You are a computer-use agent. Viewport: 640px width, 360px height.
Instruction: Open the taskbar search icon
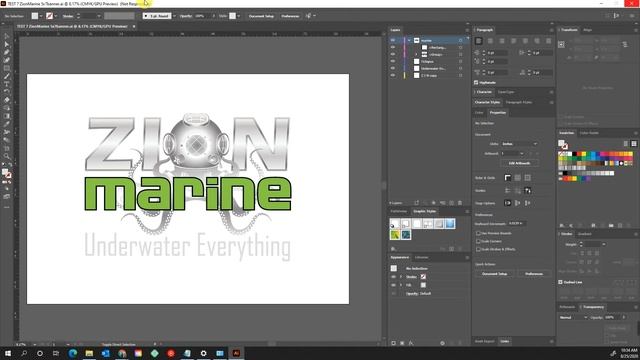click(24, 353)
